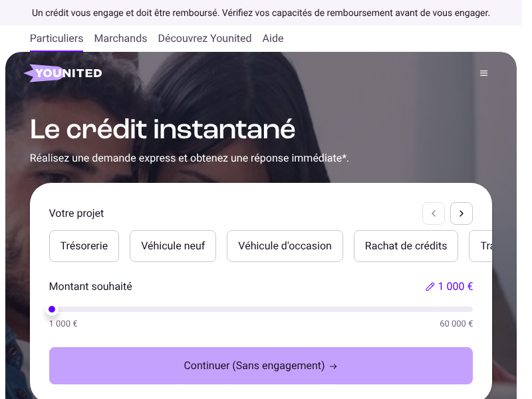
Task: Open the Particuliers tab
Action: [57, 39]
